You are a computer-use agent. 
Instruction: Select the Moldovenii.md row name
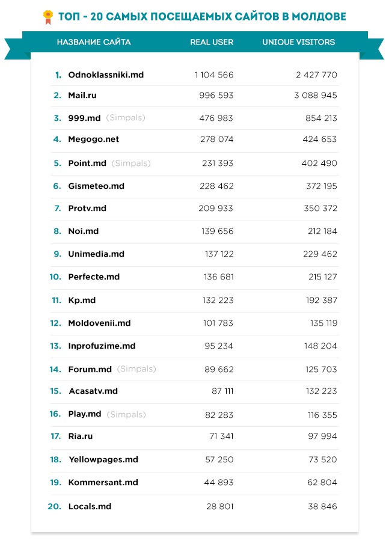tap(99, 323)
